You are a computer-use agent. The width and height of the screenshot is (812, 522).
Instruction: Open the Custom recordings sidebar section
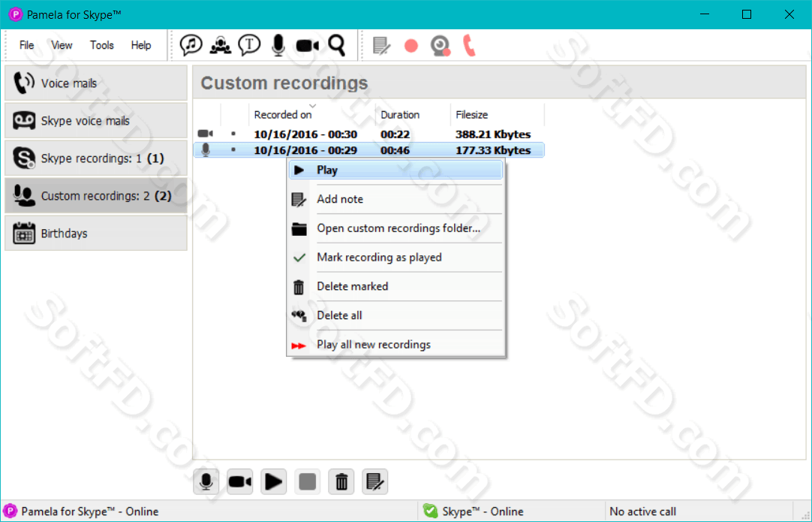(96, 196)
